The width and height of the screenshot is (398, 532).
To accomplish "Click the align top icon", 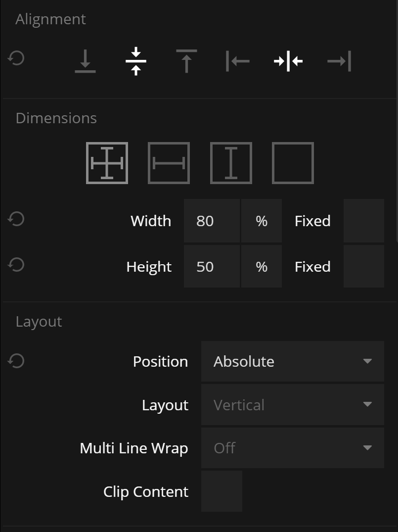I will (x=186, y=61).
